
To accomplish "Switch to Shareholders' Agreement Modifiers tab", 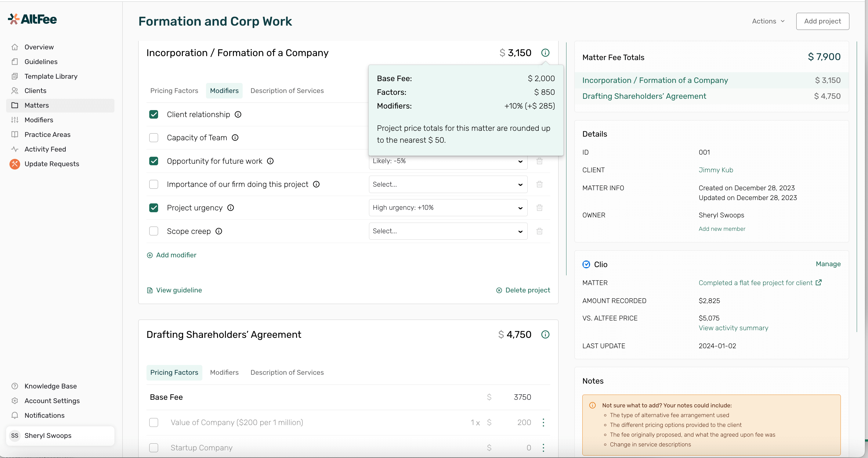I will point(224,372).
